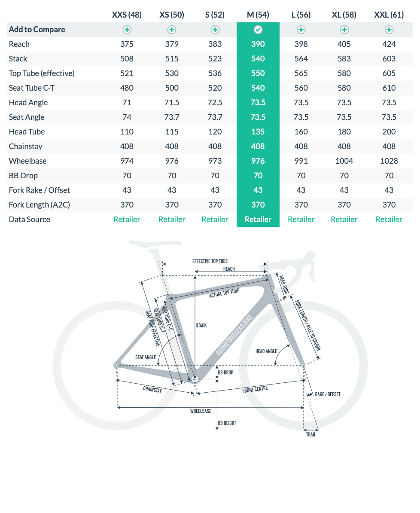
Task: Click the Wheelbase row label
Action: 27,161
